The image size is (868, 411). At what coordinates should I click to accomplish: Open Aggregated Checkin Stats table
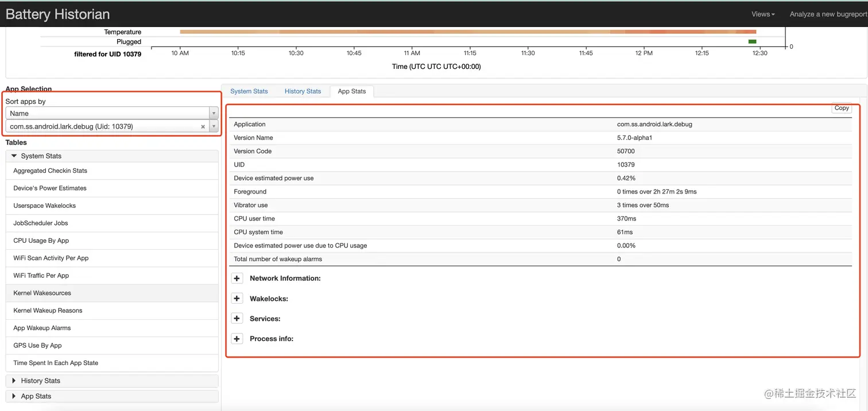tap(112, 170)
